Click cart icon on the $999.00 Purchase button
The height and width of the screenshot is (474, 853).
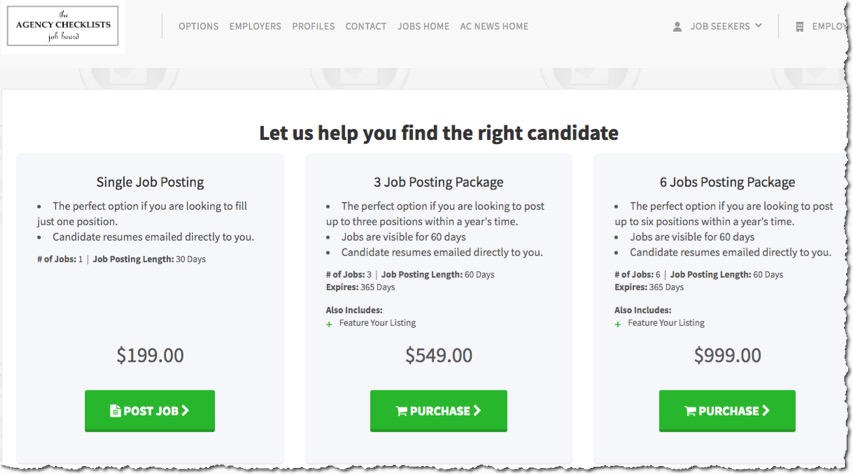pos(690,411)
